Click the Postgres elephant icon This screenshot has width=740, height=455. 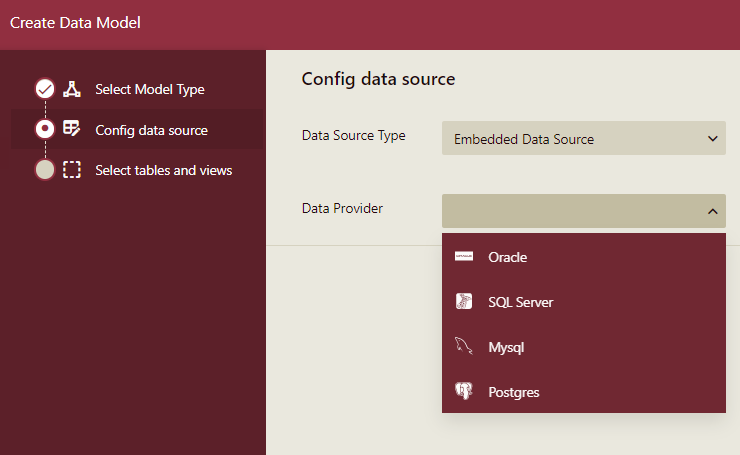coord(463,391)
